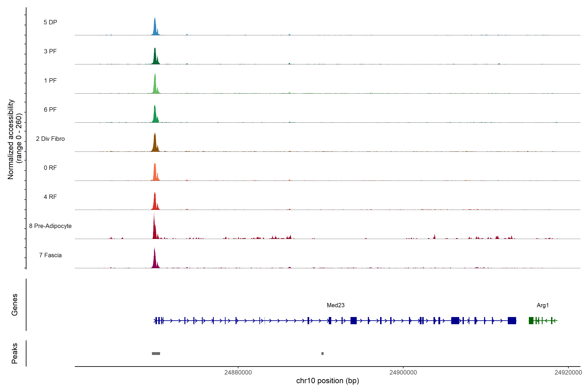The image size is (588, 392).
Task: Click the 6 PF track label
Action: click(x=50, y=109)
